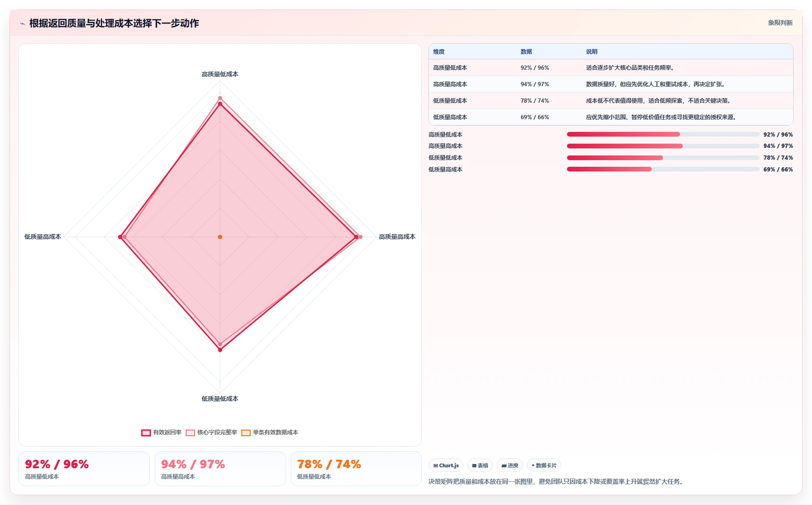Click the description starting with 成本低不代表值得使用
Image resolution: width=812 pixels, height=505 pixels.
[x=659, y=101]
